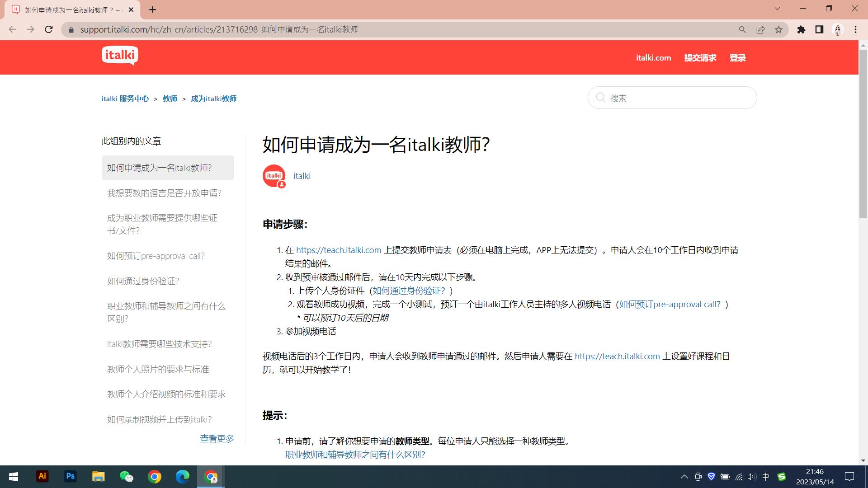Mute the speaker icon in the system tray

click(x=751, y=476)
